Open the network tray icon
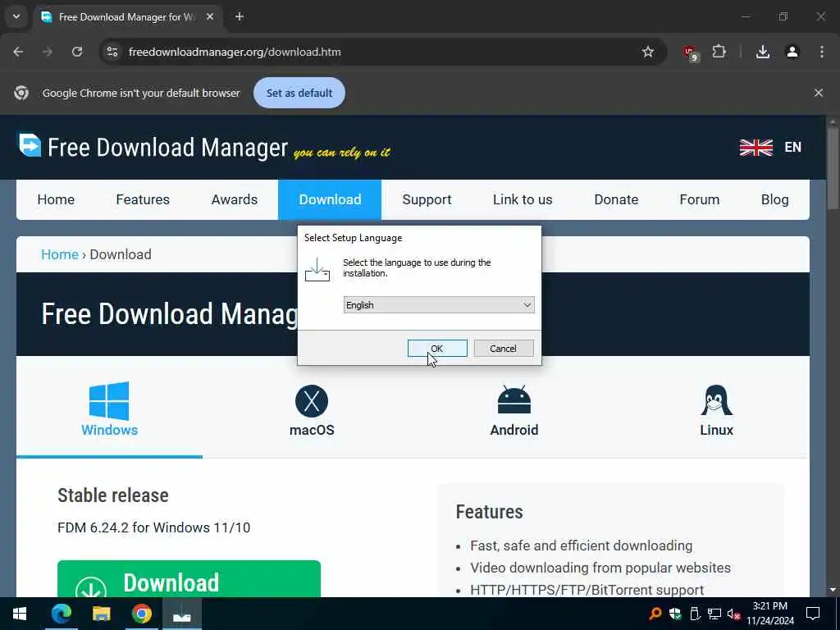Image resolution: width=840 pixels, height=630 pixels. coord(714,614)
